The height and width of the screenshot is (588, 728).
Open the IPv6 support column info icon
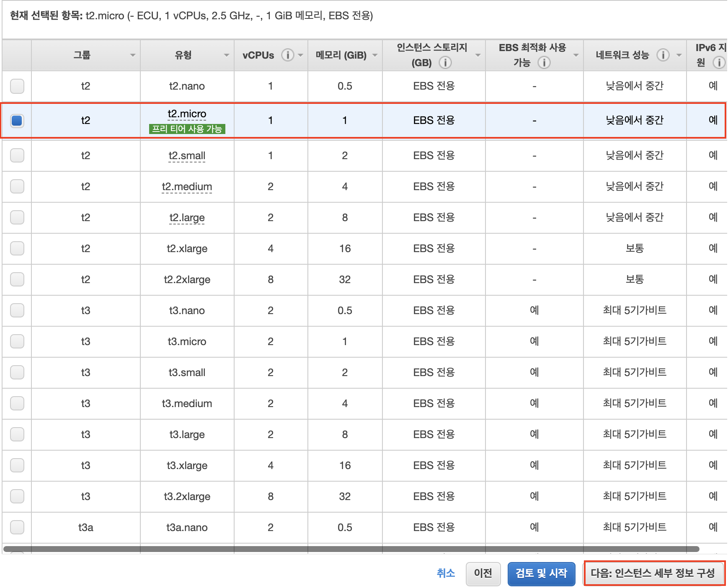click(x=719, y=62)
